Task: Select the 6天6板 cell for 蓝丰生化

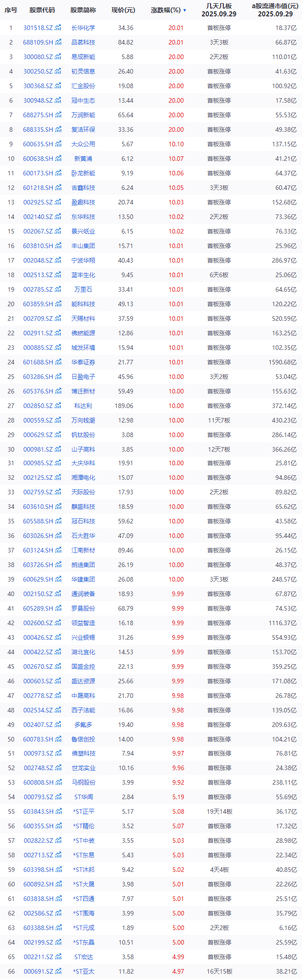Action: [x=219, y=275]
